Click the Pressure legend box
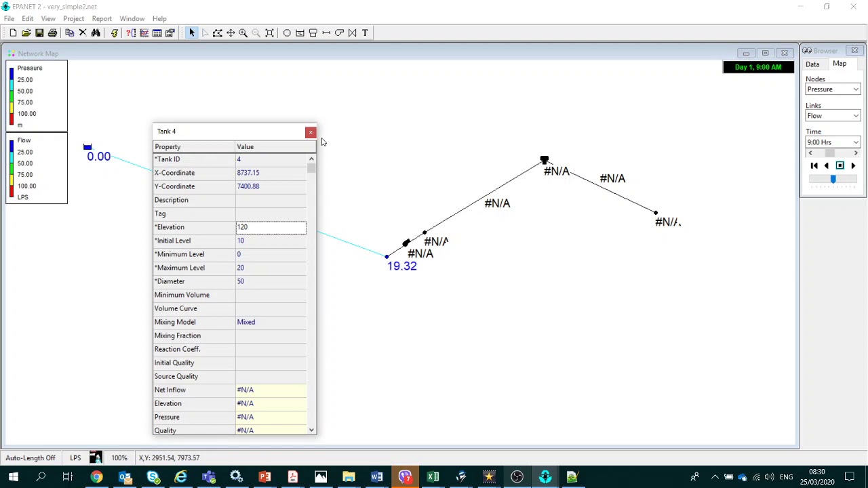 coord(37,96)
